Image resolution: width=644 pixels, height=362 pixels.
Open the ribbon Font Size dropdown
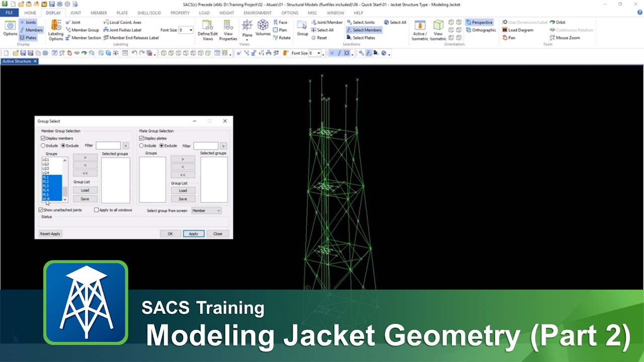click(191, 30)
